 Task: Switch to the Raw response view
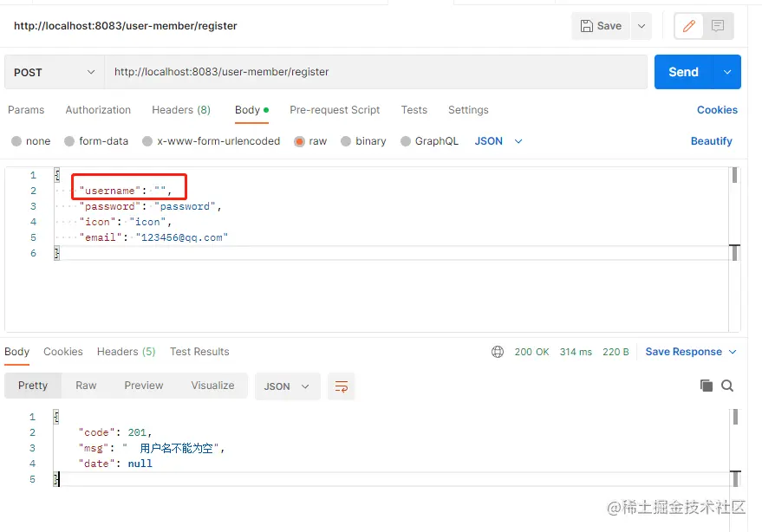click(86, 386)
